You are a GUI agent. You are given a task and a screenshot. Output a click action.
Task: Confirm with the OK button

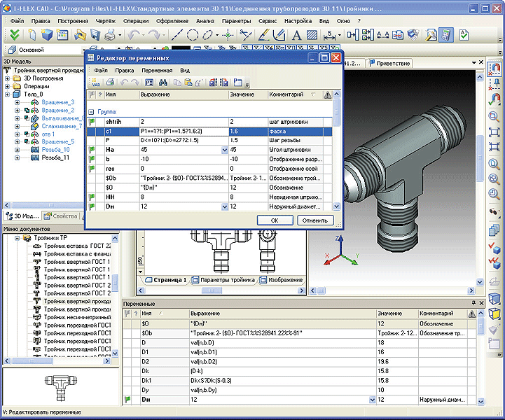tap(275, 220)
